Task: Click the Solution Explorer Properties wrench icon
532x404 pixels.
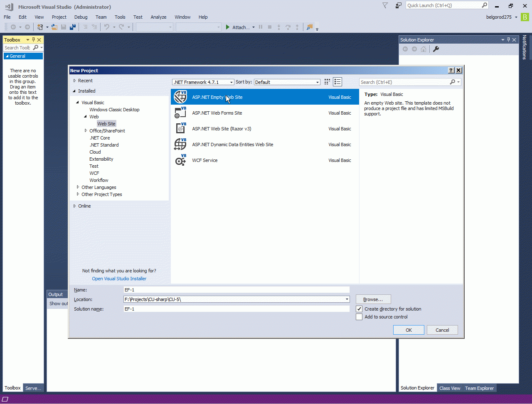Action: (x=436, y=49)
